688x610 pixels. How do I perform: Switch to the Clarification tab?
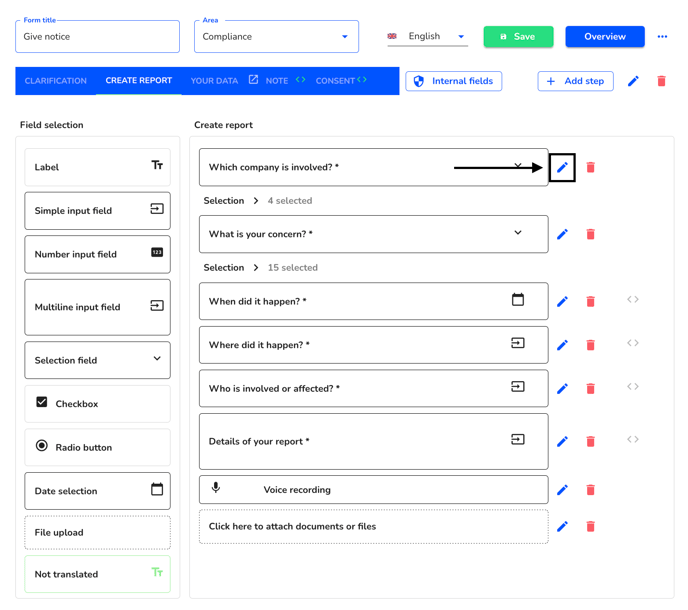(56, 81)
